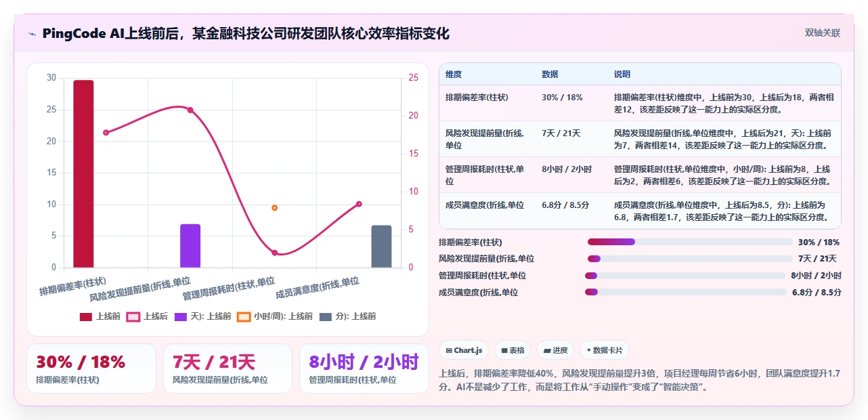This screenshot has height=420, width=868.
Task: Click the x-axis label 成员满意度(折线,单位
Action: tap(317, 288)
